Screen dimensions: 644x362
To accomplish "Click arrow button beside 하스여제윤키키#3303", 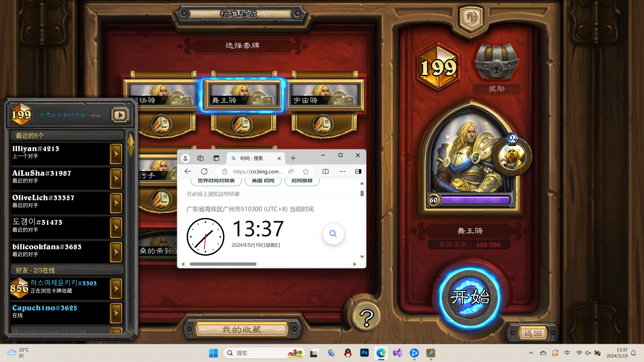I will [116, 289].
